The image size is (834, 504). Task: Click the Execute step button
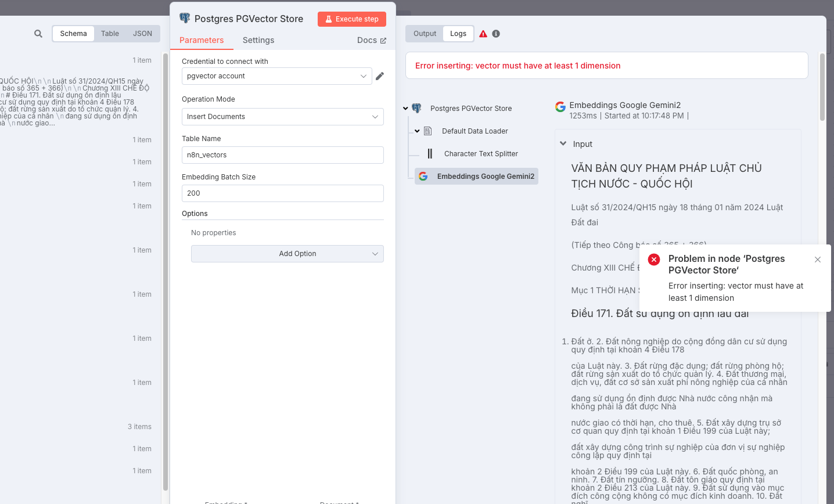pos(352,19)
